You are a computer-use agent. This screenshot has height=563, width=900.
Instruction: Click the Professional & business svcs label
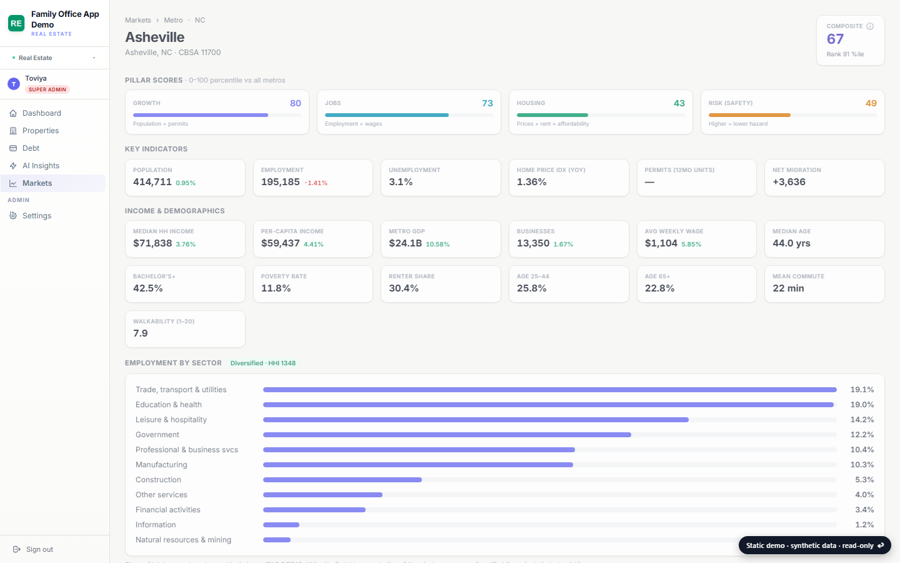click(x=187, y=449)
